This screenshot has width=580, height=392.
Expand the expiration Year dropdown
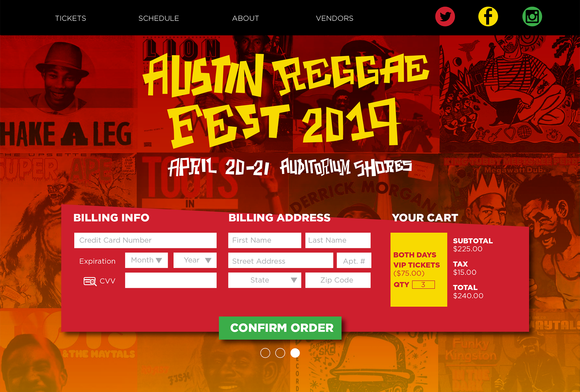coord(195,260)
